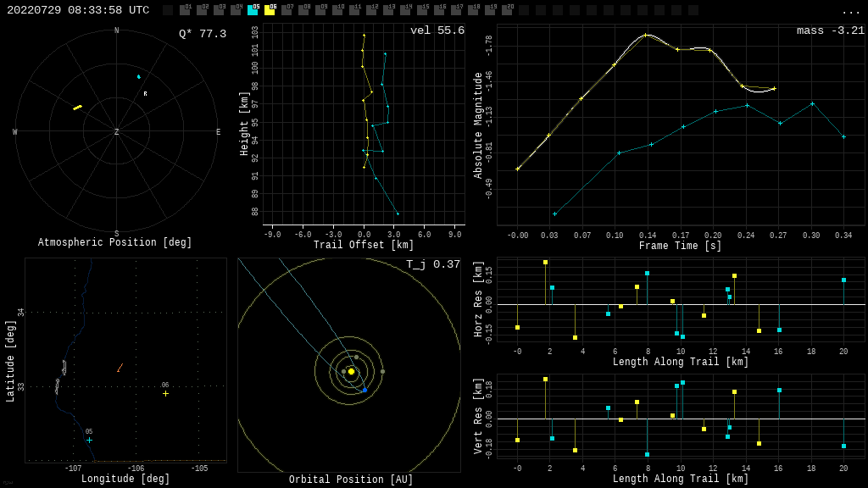Select the yellow meteor streak in the polar sky plot
The width and height of the screenshot is (868, 488).
click(x=77, y=108)
